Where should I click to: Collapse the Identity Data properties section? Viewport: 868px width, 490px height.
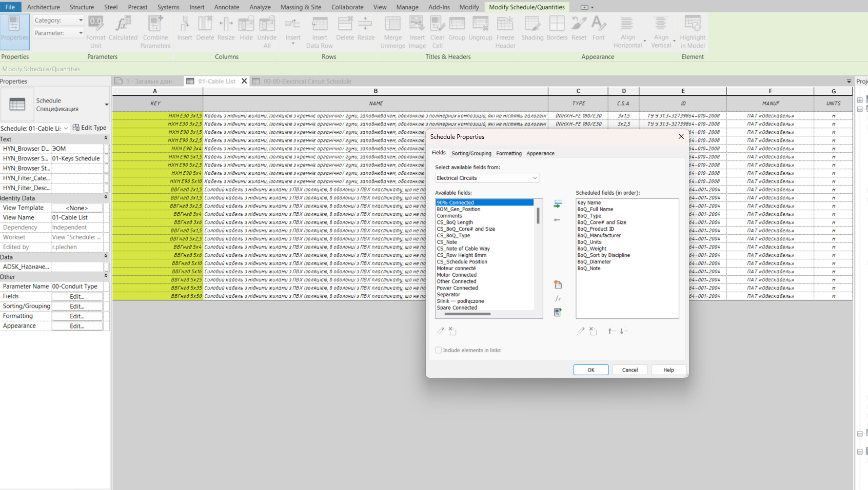[106, 197]
